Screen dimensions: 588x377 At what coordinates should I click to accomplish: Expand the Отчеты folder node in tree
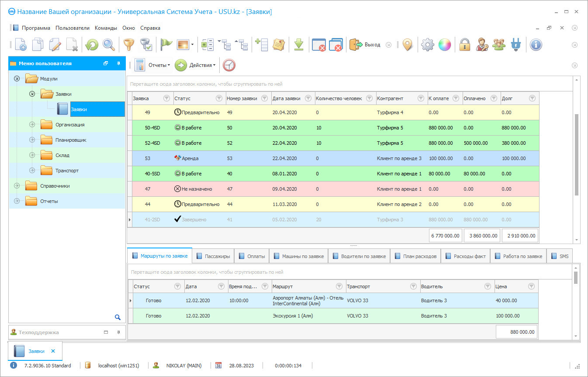tap(17, 201)
